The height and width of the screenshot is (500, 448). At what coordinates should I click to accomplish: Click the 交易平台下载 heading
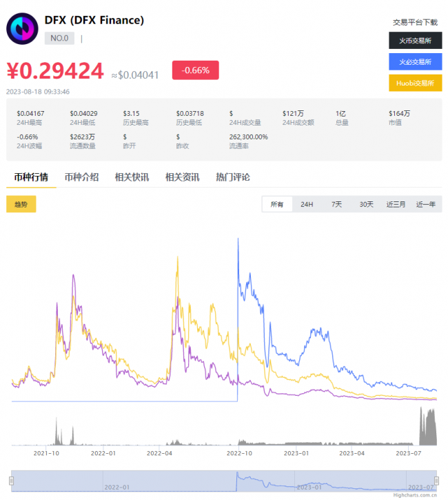point(415,22)
